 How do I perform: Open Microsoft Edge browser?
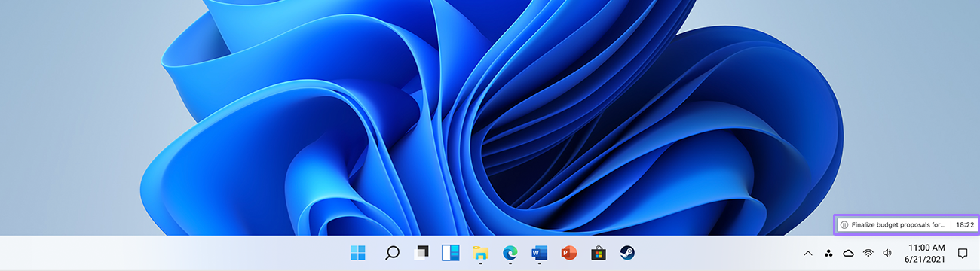pos(510,253)
